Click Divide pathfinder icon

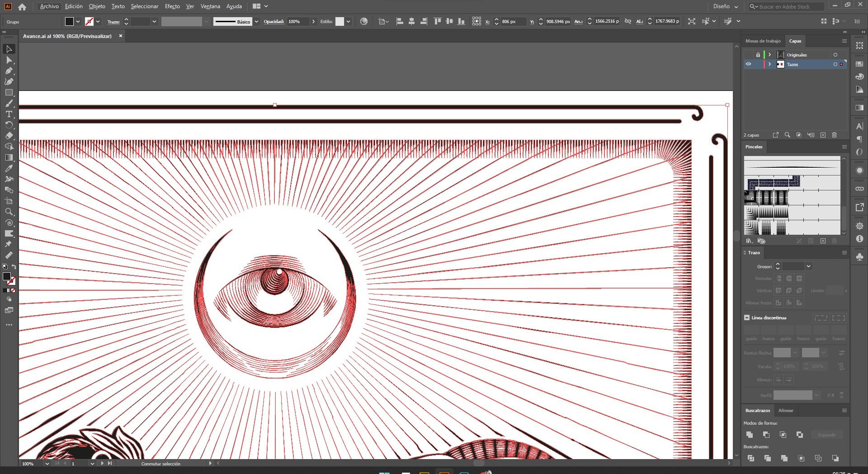pos(750,458)
